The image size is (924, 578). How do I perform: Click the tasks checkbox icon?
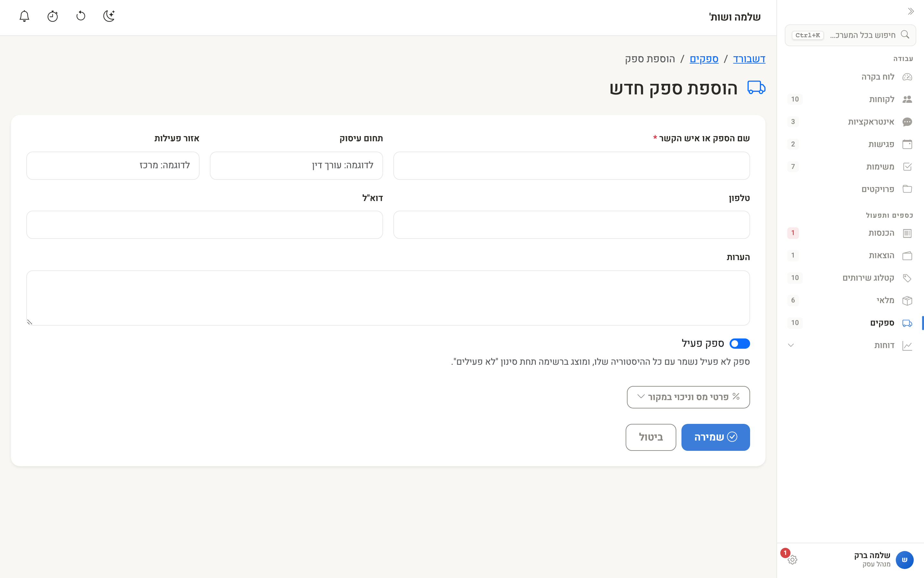[x=907, y=167]
